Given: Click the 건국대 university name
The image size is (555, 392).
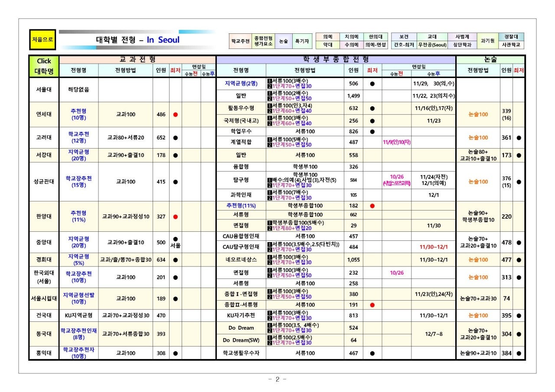Looking at the screenshot, I should (x=44, y=316).
